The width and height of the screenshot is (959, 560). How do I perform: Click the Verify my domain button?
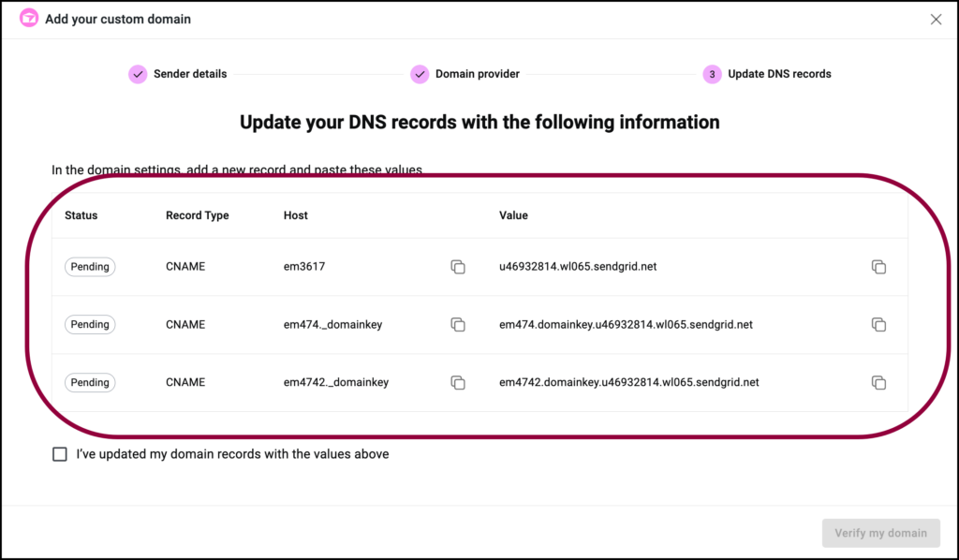880,533
